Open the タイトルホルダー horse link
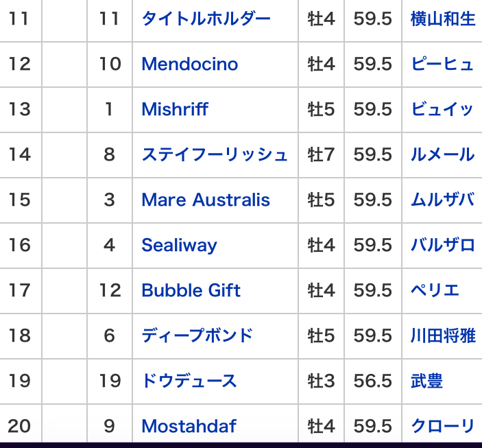482x448 pixels. click(x=206, y=19)
